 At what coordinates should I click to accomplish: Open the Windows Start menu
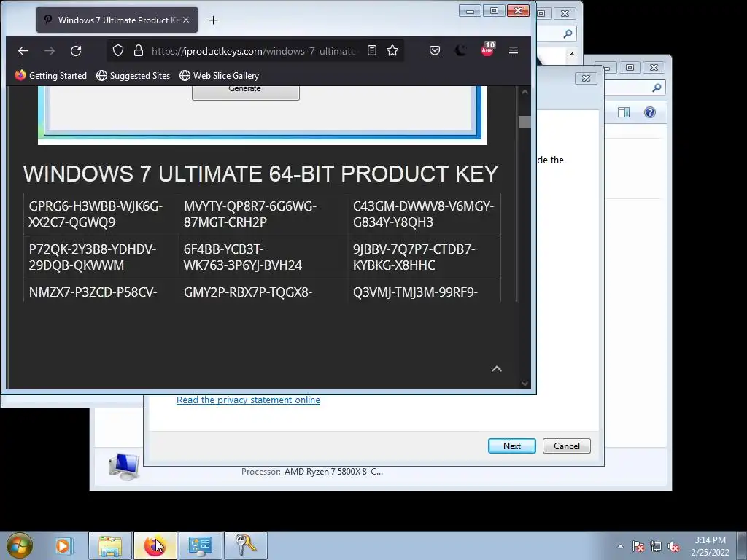(x=20, y=545)
